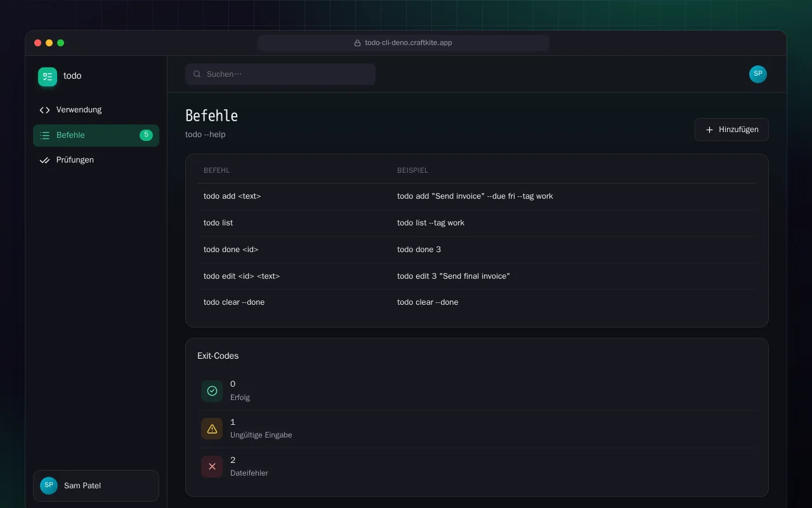Screen dimensions: 812x508
Task: Click the "Erfolg" label
Action: (x=240, y=398)
